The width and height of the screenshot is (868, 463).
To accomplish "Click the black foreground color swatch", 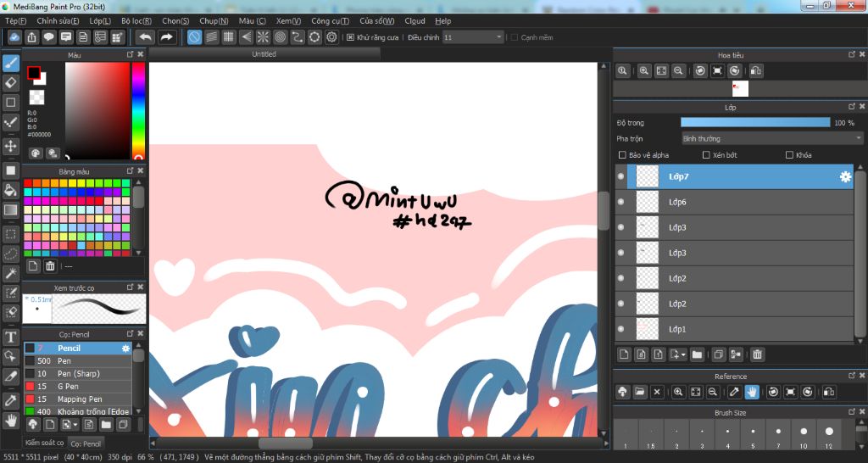I will (x=34, y=73).
